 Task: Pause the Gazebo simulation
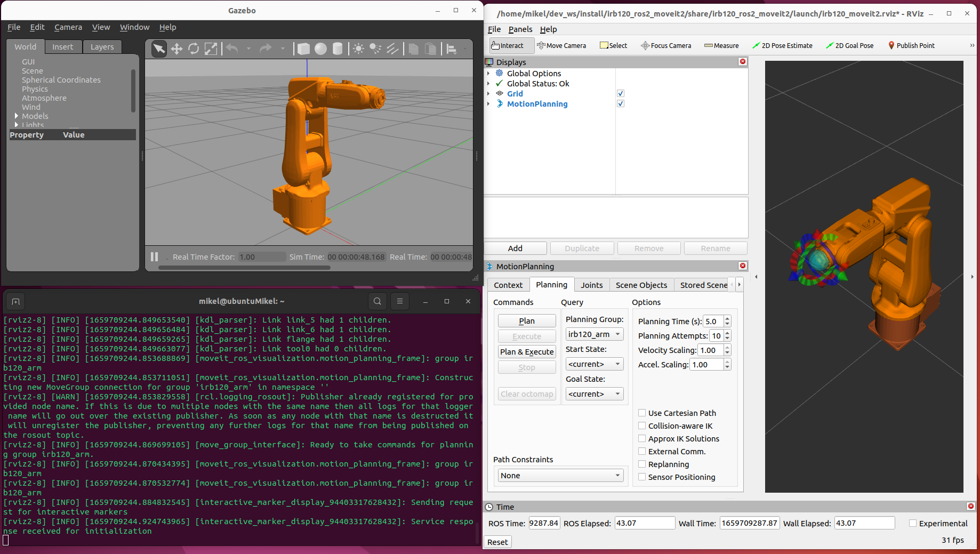click(155, 257)
